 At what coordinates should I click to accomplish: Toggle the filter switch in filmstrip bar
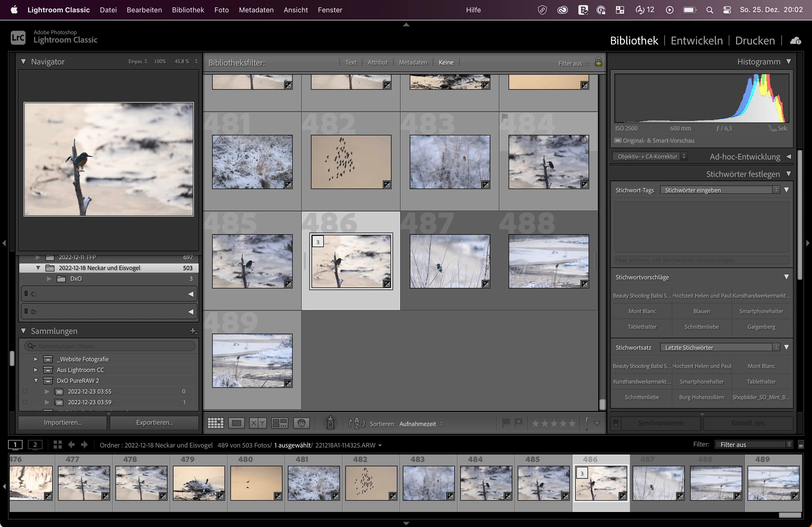[801, 444]
